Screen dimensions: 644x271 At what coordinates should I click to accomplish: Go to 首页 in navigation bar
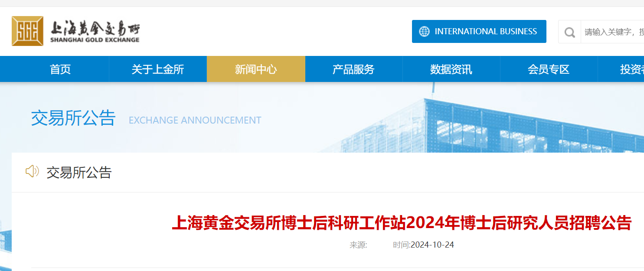60,69
